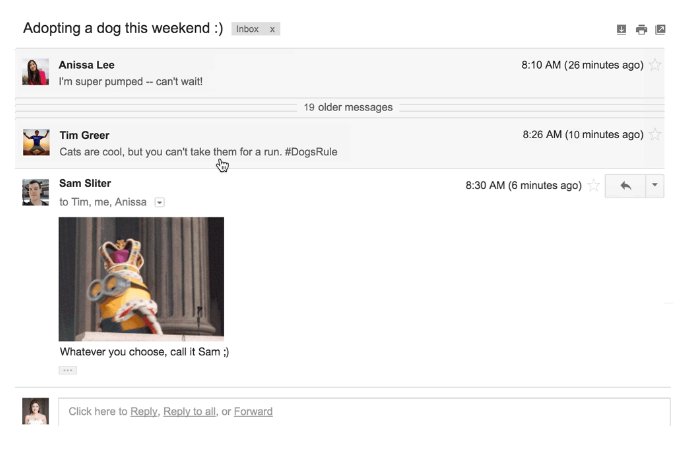Click your own avatar beside the reply box
Viewport: 685px width, 450px height.
(35, 411)
